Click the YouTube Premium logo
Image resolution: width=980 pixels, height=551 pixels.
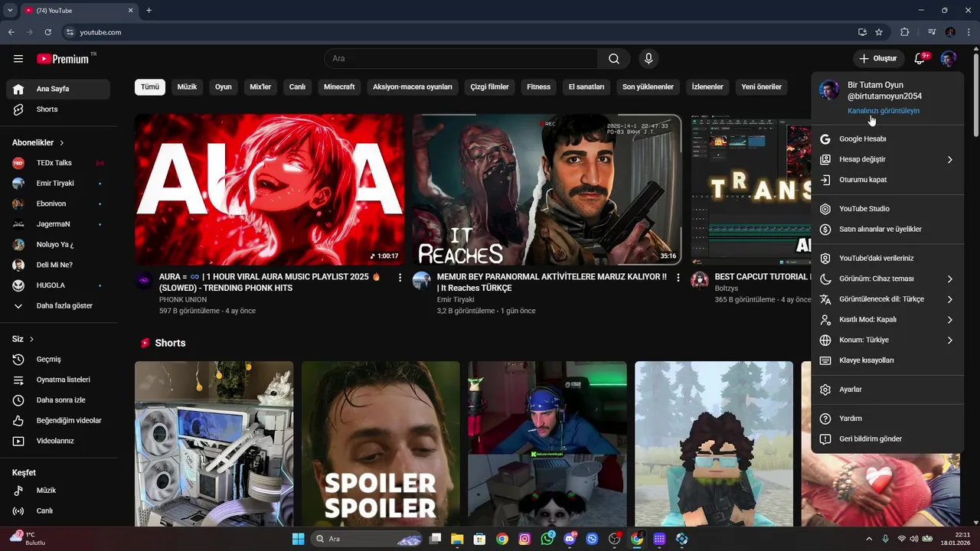(63, 59)
